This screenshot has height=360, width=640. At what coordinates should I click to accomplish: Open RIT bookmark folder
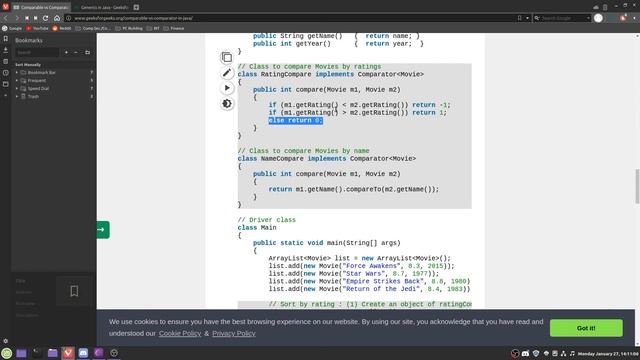click(x=153, y=28)
